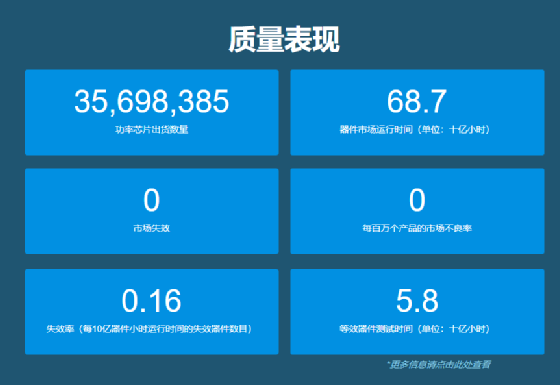Viewport: 560px width, 385px height.
Task: Select the 35,698,385 shipment figure
Action: click(151, 102)
